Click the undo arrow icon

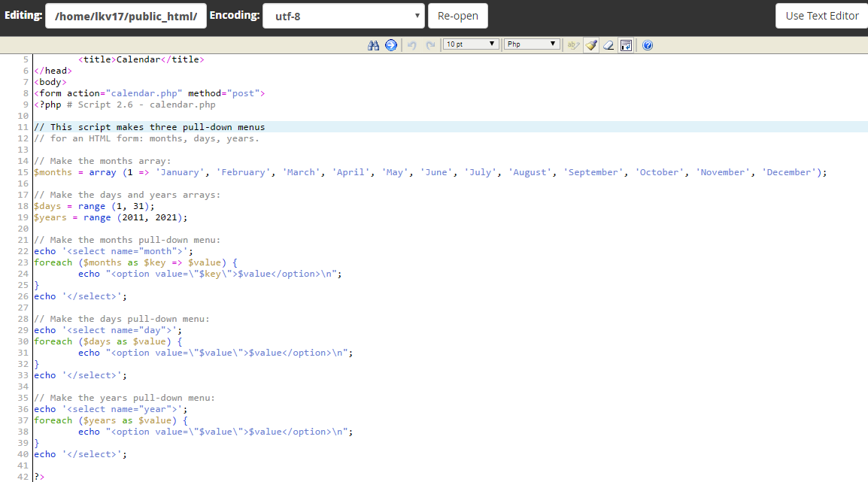coord(412,45)
